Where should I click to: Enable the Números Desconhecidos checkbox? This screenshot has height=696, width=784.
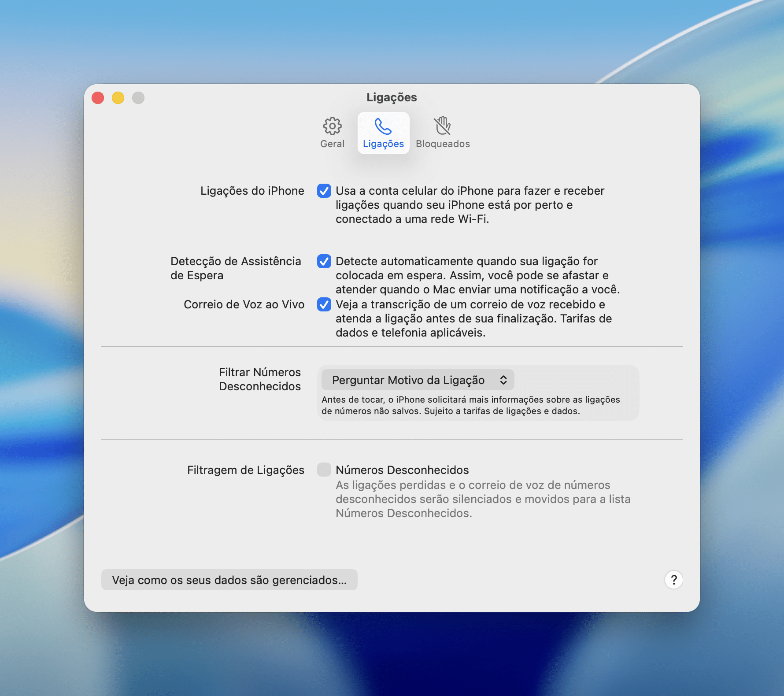[x=324, y=470]
